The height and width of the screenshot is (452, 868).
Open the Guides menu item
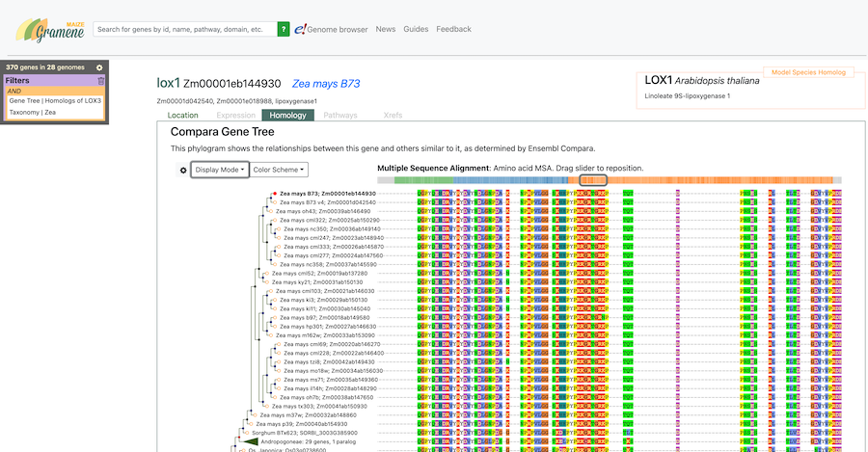point(416,30)
